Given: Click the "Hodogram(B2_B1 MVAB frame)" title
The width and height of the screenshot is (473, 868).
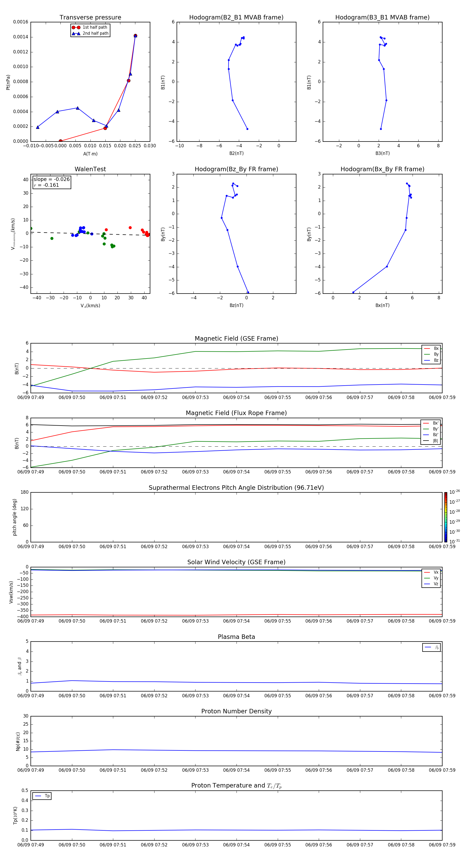Looking at the screenshot, I should point(236,18).
